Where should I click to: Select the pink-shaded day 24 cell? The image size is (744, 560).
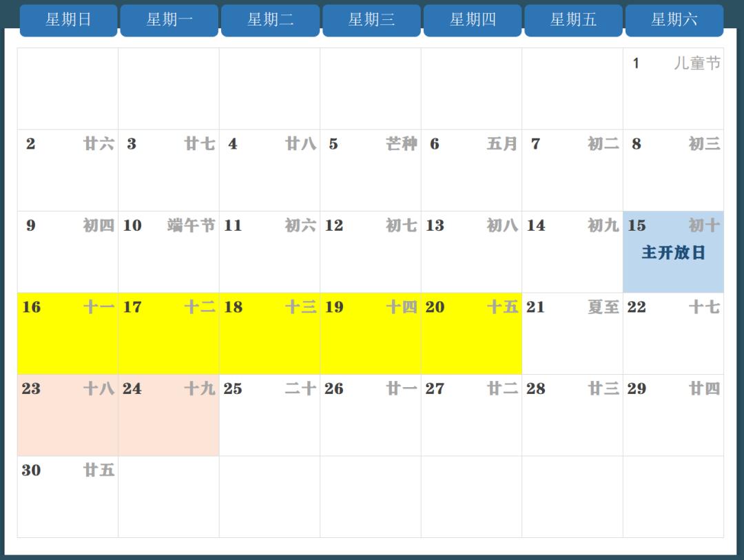169,415
